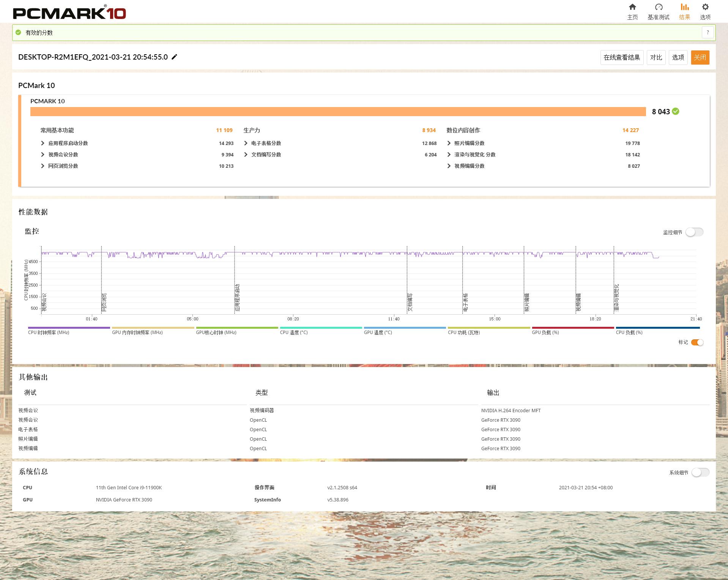Switch to the 结果 results tab
Viewport: 728px width, 580px height.
click(x=684, y=12)
